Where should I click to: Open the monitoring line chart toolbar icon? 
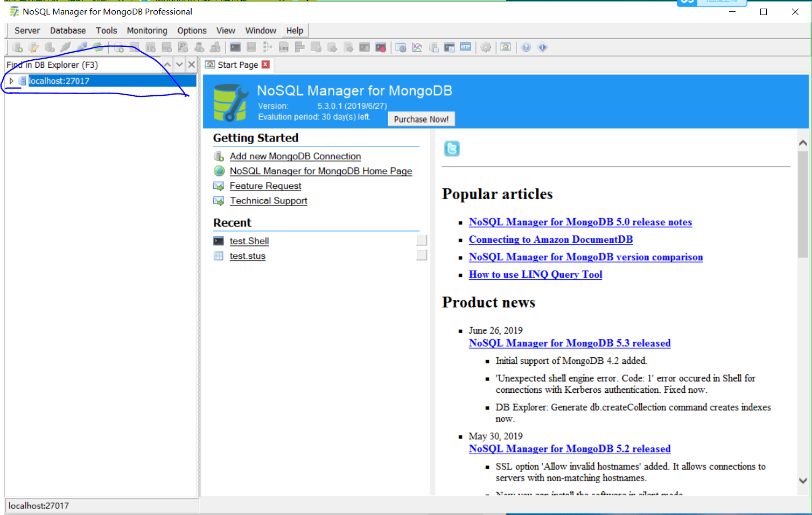pyautogui.click(x=417, y=47)
